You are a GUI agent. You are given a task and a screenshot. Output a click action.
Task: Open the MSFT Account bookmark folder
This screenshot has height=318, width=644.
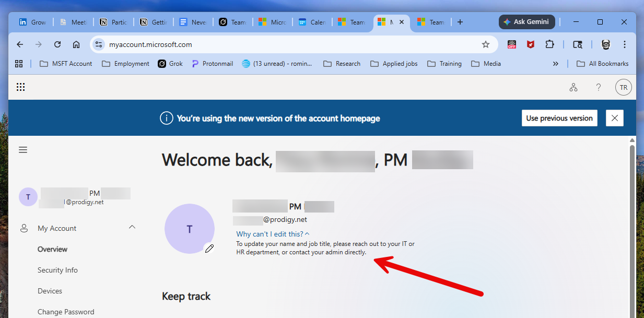pos(66,64)
